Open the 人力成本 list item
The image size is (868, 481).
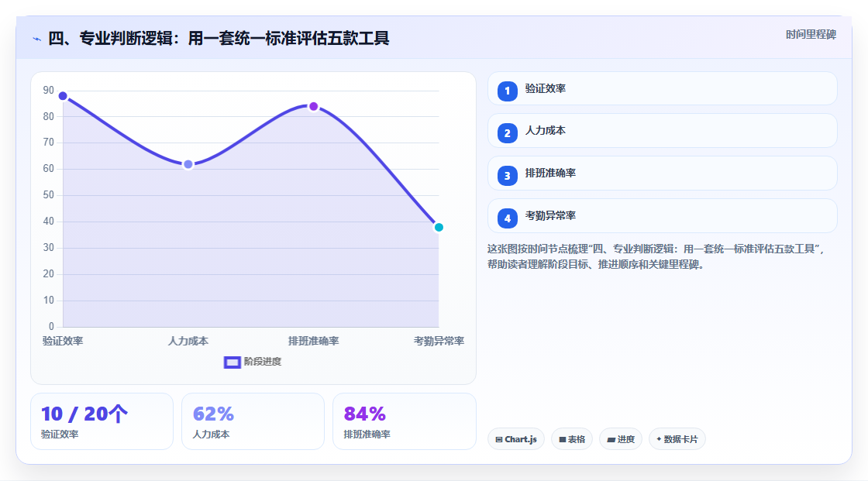click(662, 131)
